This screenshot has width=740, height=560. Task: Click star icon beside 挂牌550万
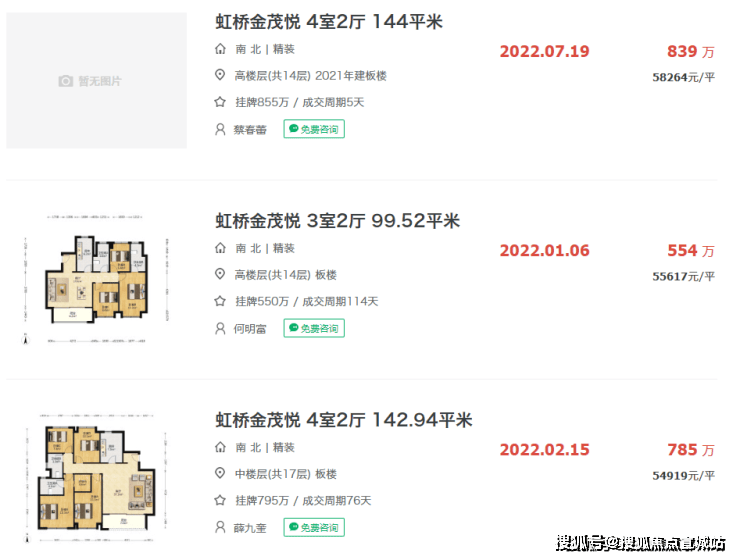(220, 301)
